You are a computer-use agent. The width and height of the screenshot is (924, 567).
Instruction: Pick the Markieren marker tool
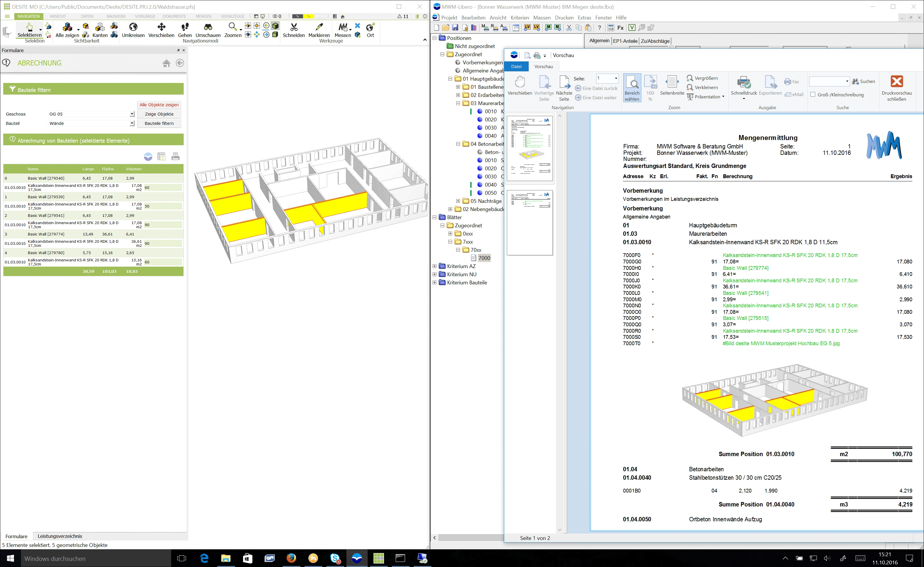pyautogui.click(x=319, y=30)
